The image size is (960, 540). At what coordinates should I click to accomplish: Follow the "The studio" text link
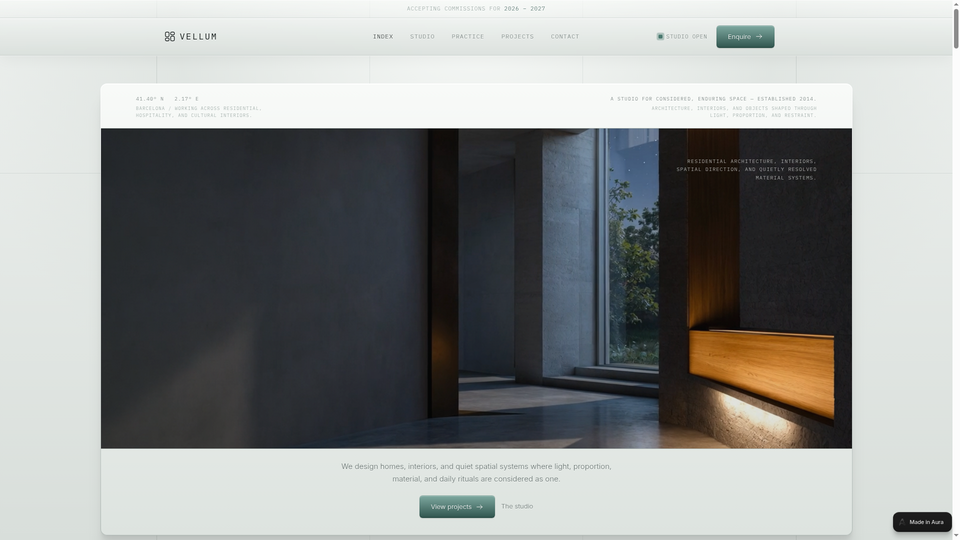pos(517,506)
